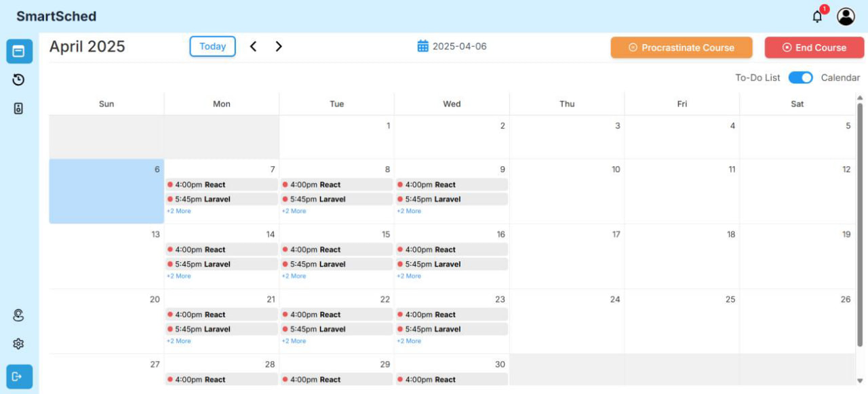The width and height of the screenshot is (868, 394).
Task: Open the settings gear in sidebar
Action: tap(19, 344)
